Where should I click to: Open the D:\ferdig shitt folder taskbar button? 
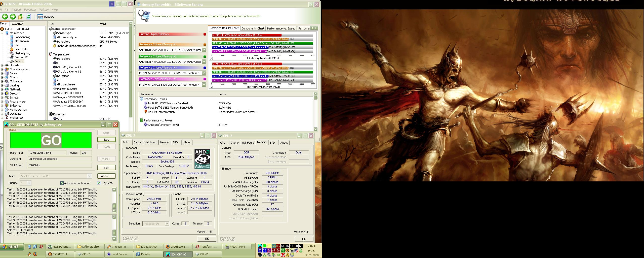(x=90, y=247)
